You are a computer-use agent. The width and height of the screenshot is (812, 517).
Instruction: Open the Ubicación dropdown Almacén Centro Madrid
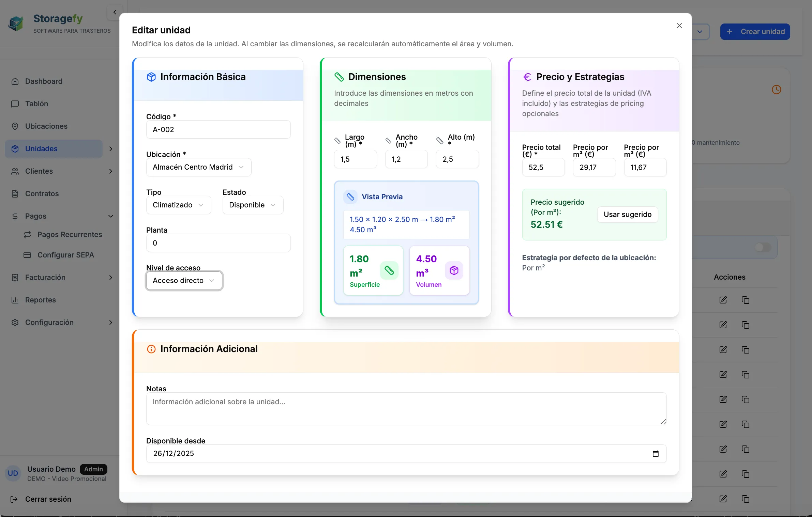[198, 167]
